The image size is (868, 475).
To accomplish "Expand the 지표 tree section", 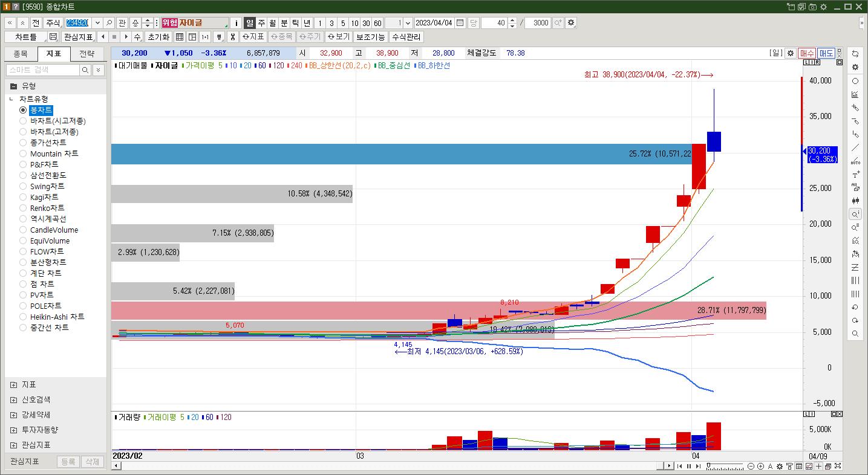I will pyautogui.click(x=14, y=385).
